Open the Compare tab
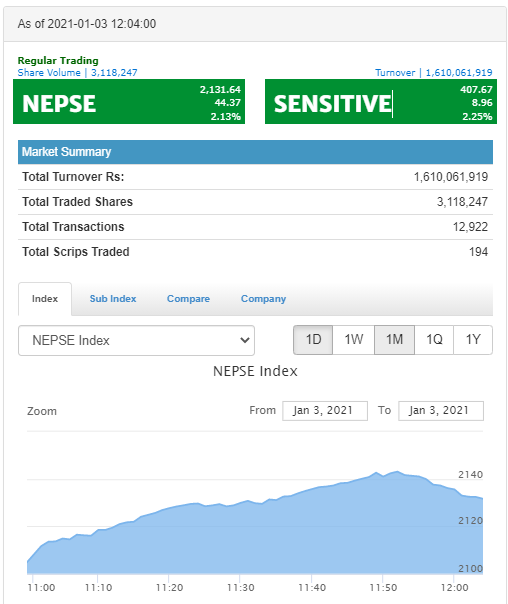The height and width of the screenshot is (604, 508). (x=188, y=299)
